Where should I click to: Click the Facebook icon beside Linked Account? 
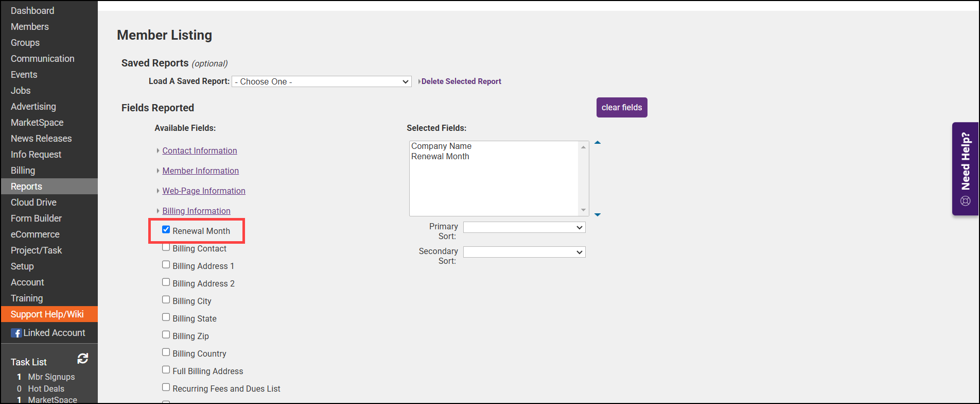(16, 333)
